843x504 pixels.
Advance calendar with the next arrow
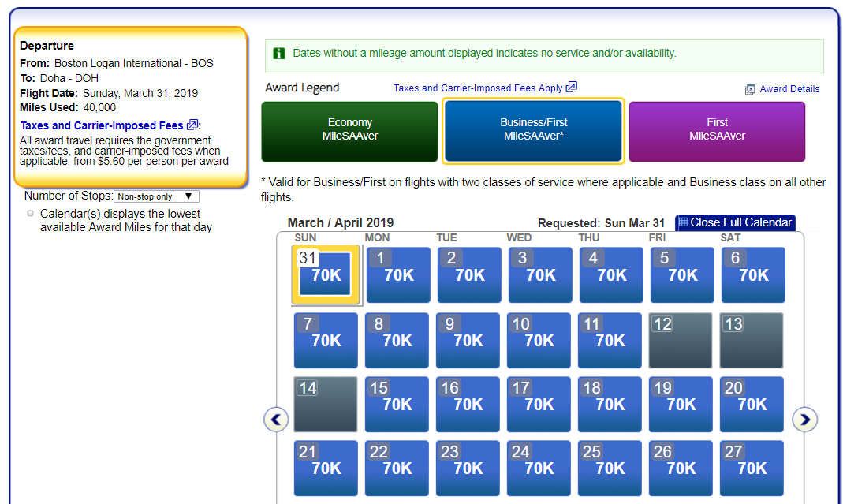click(805, 420)
